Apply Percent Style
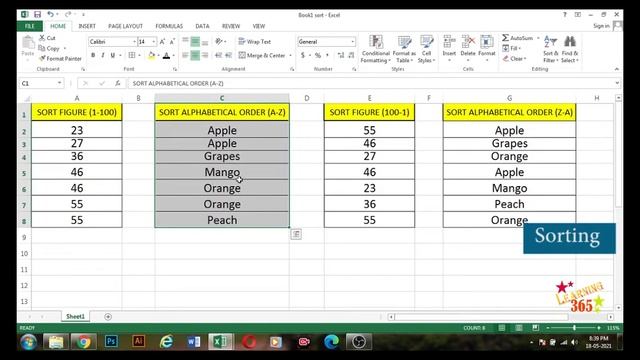The width and height of the screenshot is (640, 360). [318, 55]
